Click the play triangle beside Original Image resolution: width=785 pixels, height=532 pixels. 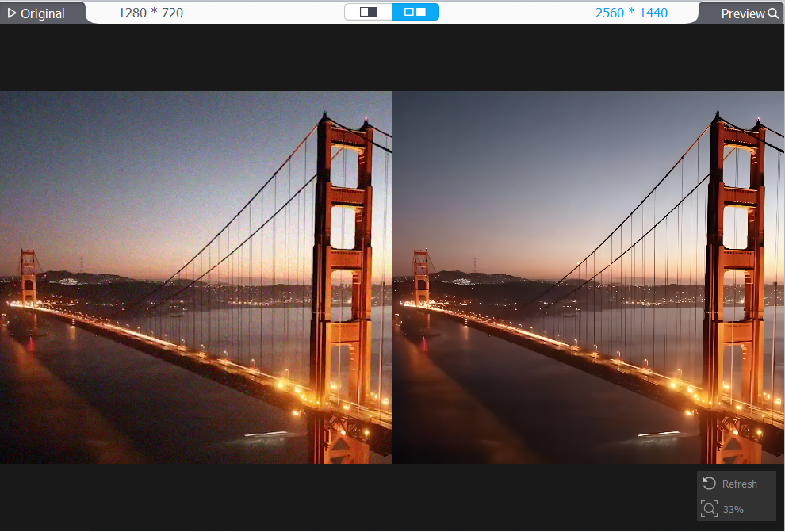[x=13, y=13]
